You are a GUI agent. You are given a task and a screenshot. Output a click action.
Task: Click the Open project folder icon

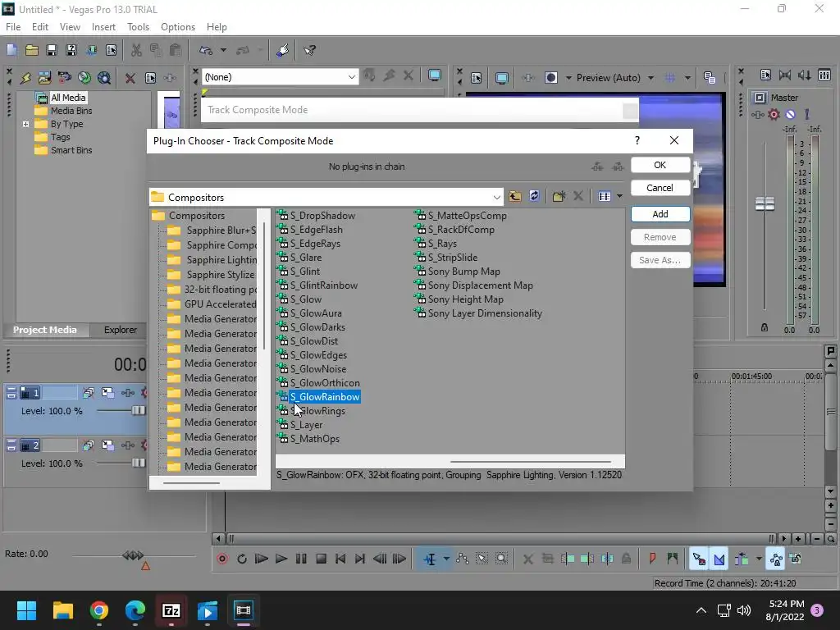(x=32, y=50)
